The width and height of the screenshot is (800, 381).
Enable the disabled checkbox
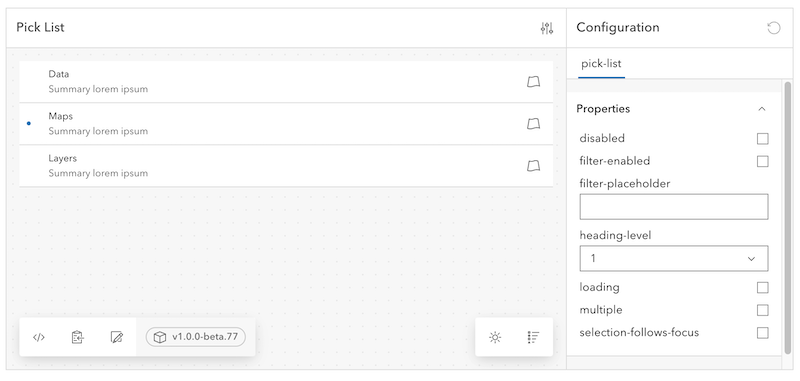click(762, 139)
